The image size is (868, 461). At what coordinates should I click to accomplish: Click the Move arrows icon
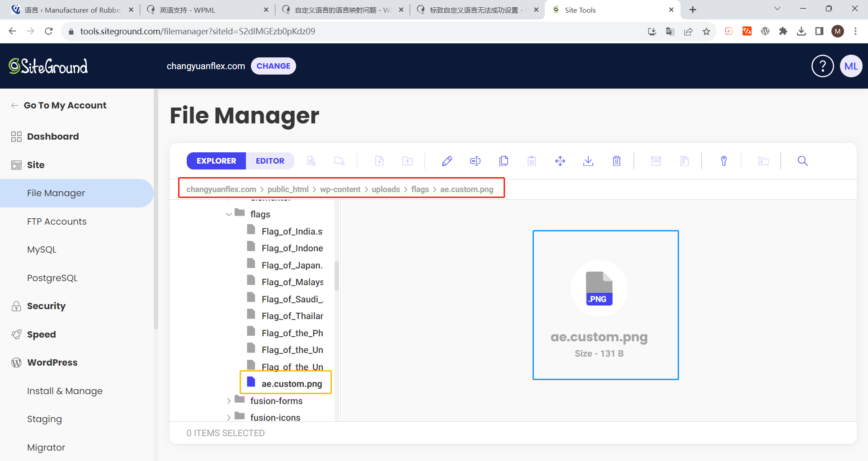[x=560, y=161]
